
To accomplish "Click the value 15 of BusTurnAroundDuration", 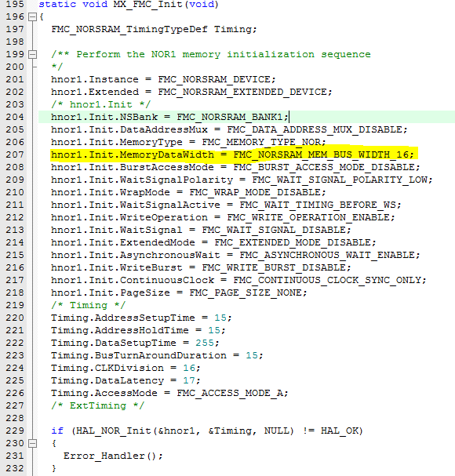I will point(252,355).
